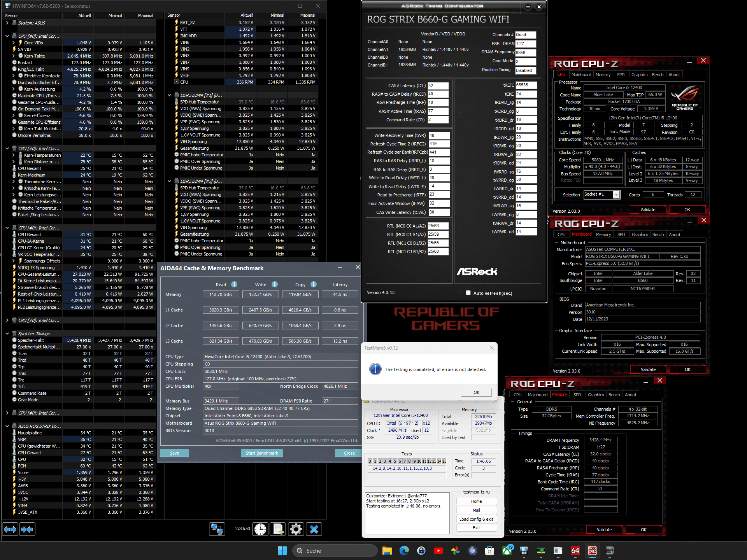The height and width of the screenshot is (560, 747).
Task: Collapse ASUS ROG STRIX B6... sensor group
Action: tap(7, 426)
